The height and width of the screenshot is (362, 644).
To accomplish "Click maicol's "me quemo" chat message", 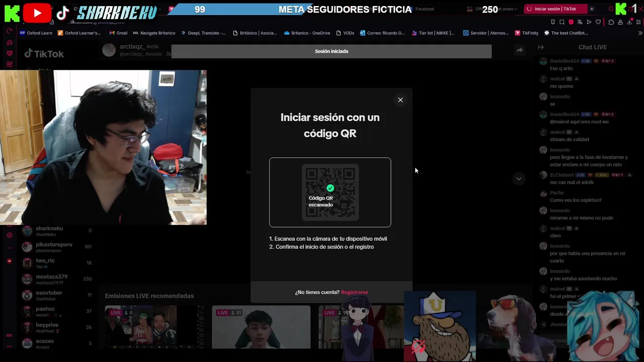I will click(561, 86).
